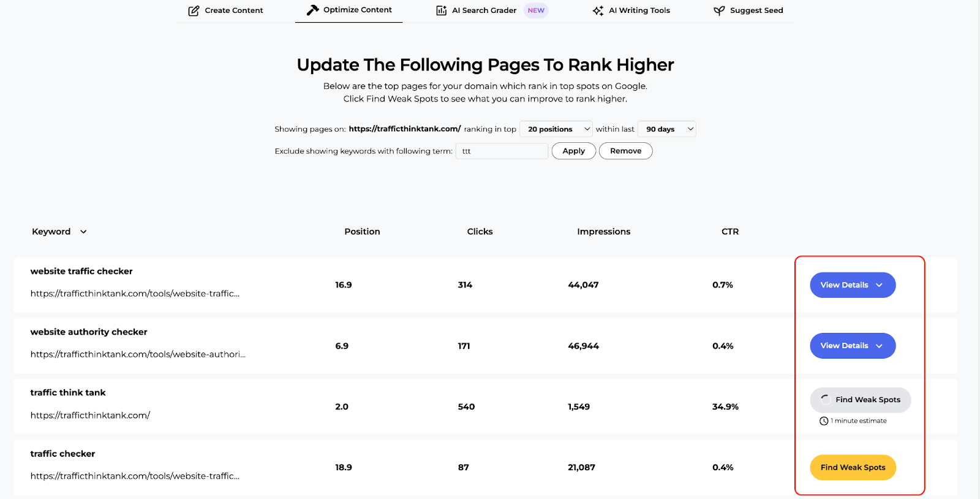Click the Create Content pencil icon

click(x=194, y=10)
